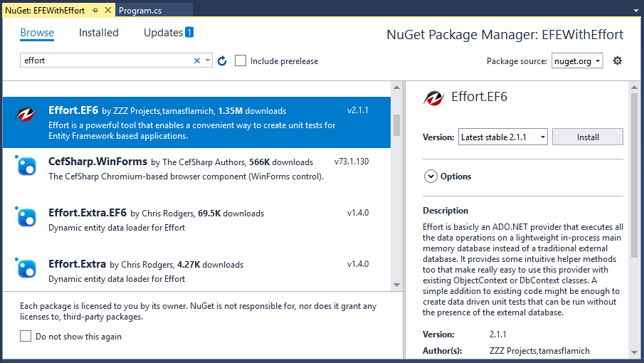Select the Effort.Extra.EF6 package name
The image size is (644, 363).
[x=88, y=213]
